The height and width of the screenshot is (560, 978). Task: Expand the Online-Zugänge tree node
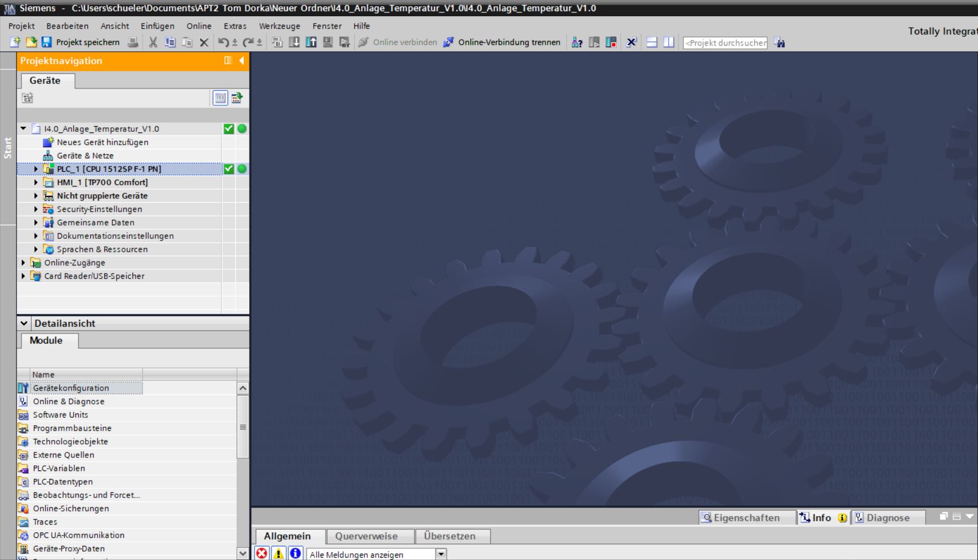click(23, 263)
